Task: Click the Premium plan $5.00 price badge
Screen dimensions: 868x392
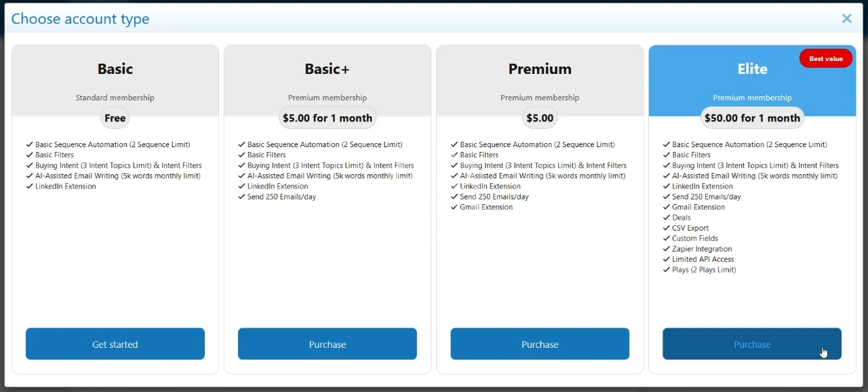Action: click(540, 118)
